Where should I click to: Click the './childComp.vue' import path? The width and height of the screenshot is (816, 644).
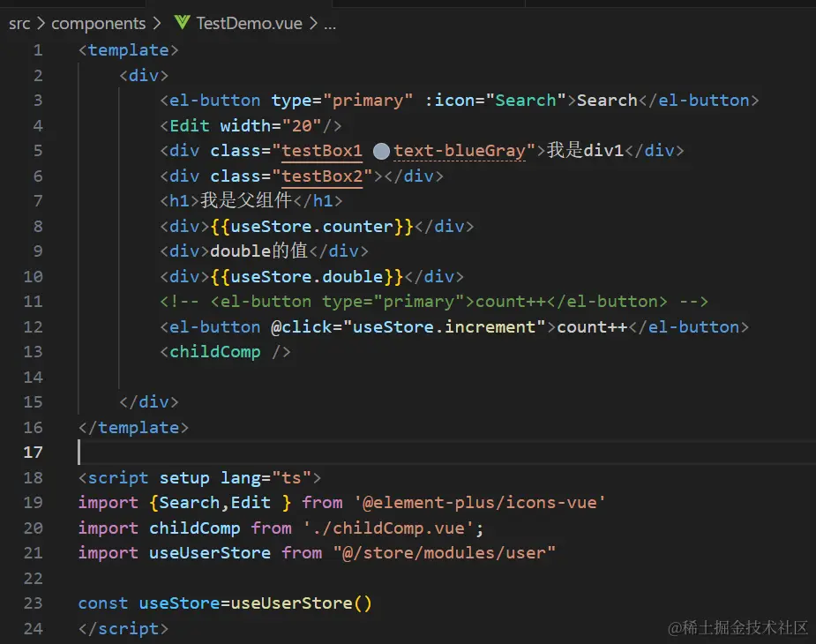tap(389, 528)
